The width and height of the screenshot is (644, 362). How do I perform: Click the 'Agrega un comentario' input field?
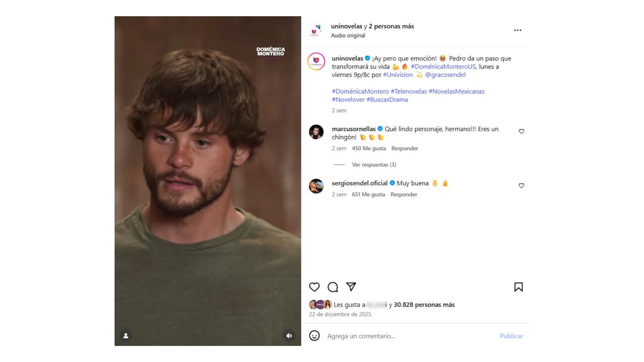tap(362, 336)
